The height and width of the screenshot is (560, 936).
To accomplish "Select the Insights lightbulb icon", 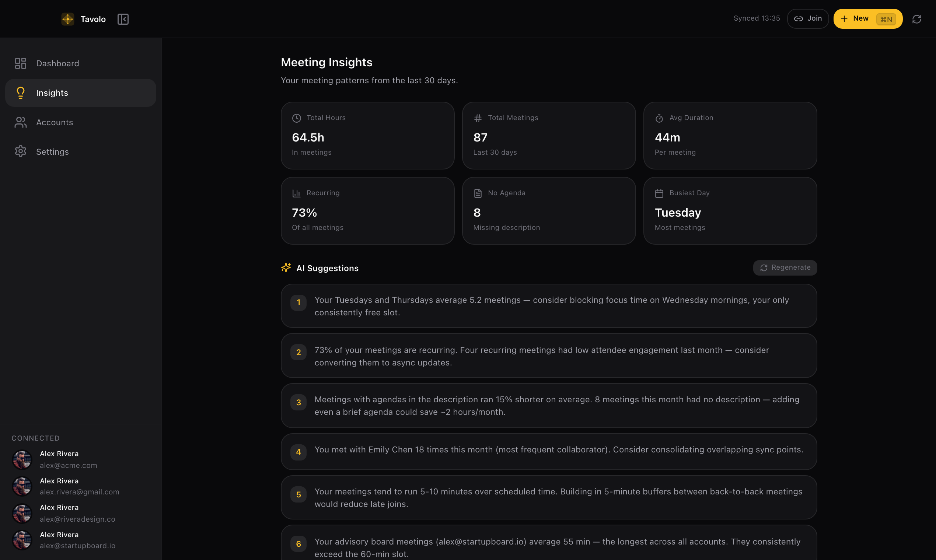I will (20, 92).
